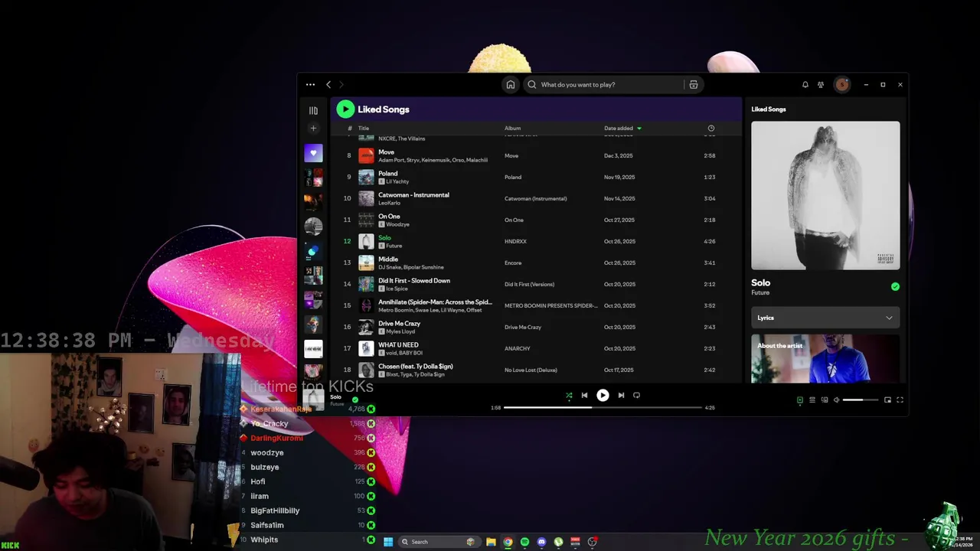
Task: Expand the Lyrics section
Action: click(x=825, y=318)
